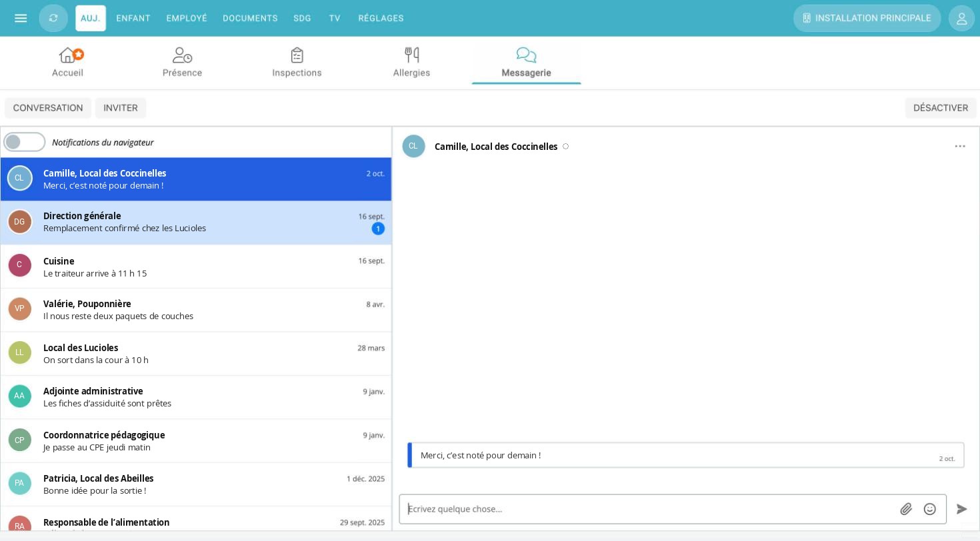Open the EMPLOYÉ menu
980x541 pixels.
[187, 19]
